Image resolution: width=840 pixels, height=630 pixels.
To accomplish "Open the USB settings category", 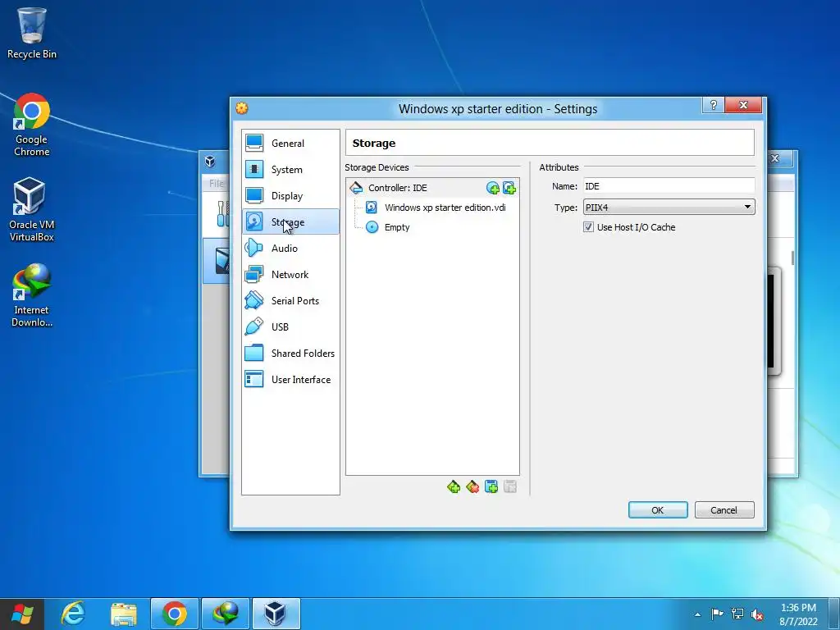I will coord(290,326).
